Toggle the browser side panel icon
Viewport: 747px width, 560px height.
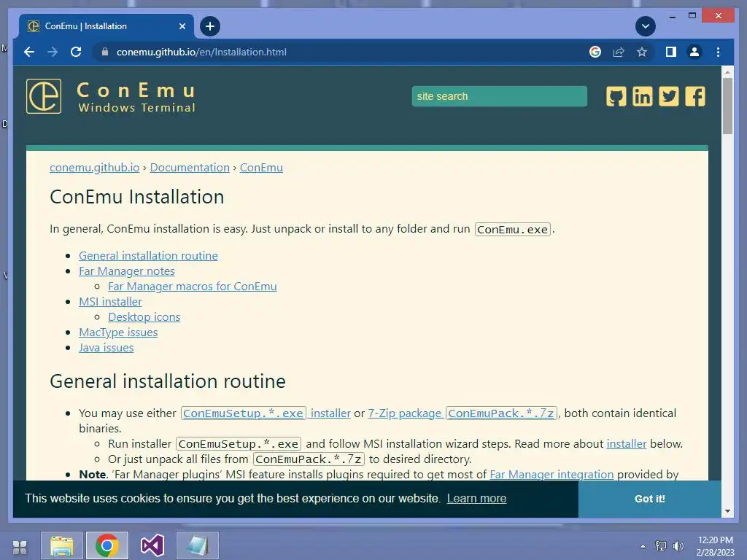point(671,52)
